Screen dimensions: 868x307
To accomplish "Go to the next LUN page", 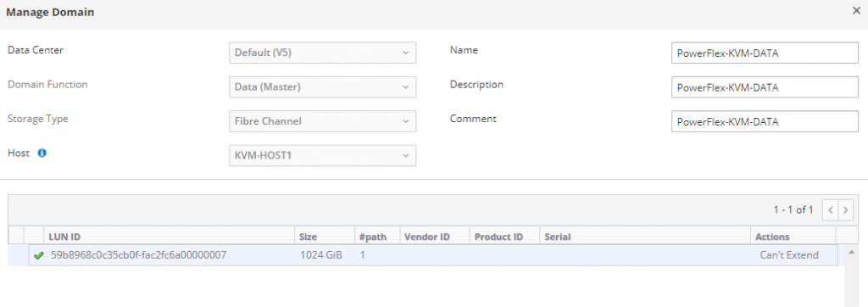I will click(845, 210).
